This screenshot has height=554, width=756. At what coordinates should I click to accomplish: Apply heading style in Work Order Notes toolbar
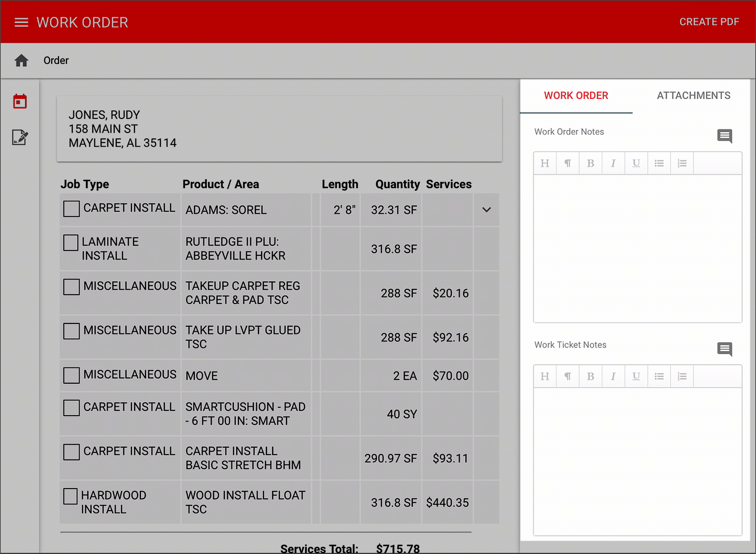pyautogui.click(x=545, y=163)
